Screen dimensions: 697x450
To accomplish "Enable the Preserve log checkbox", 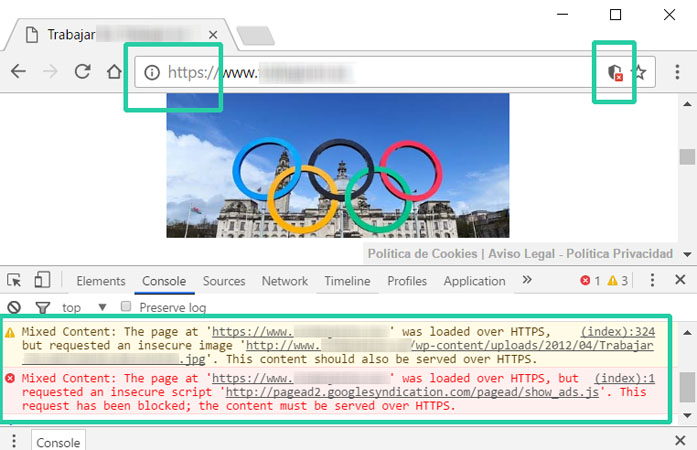I will click(126, 306).
